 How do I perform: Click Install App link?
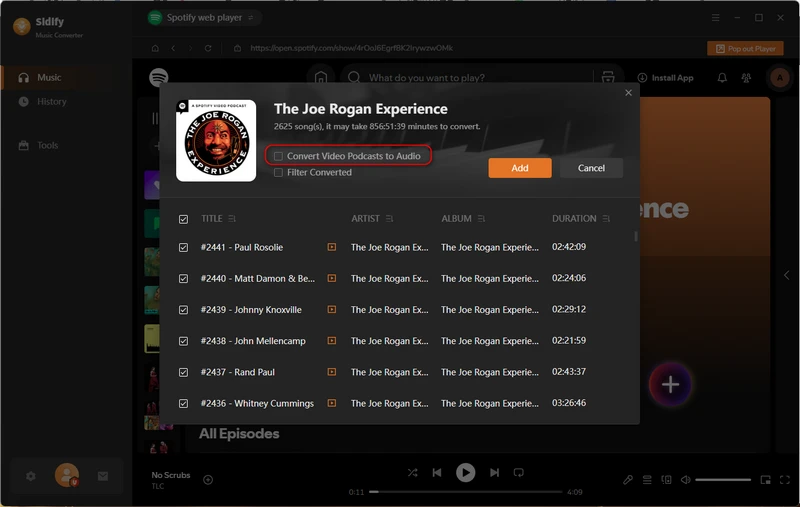point(665,78)
